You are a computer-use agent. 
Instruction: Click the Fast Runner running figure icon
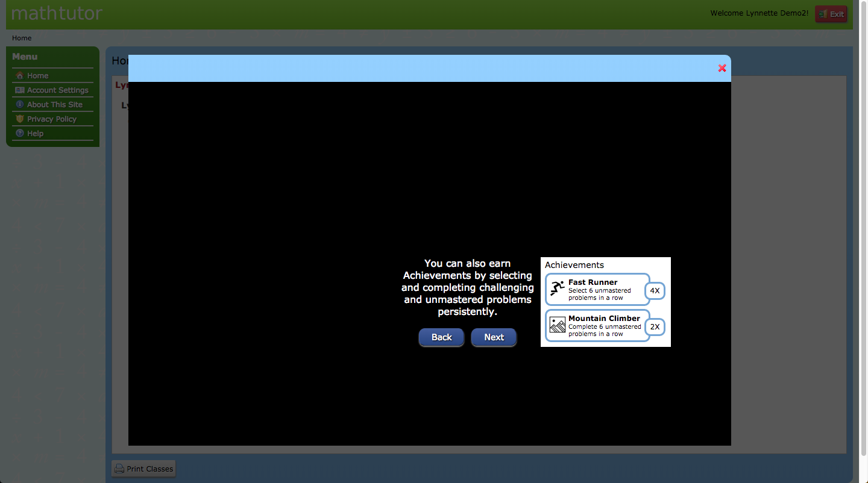click(x=558, y=289)
